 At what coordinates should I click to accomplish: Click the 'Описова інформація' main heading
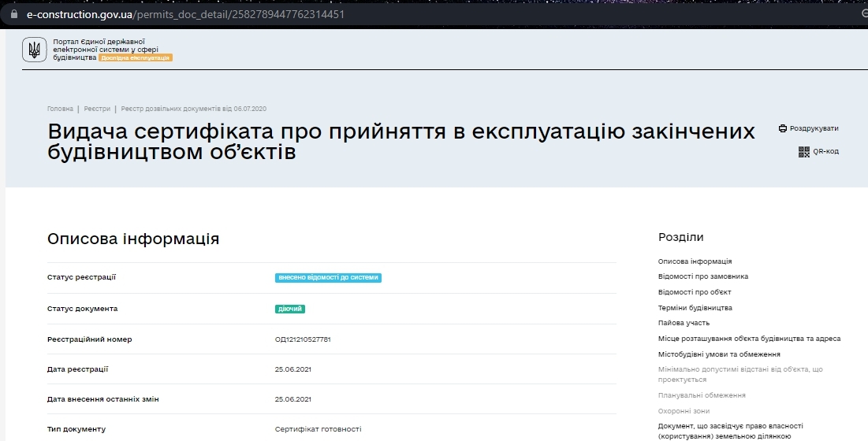click(133, 239)
